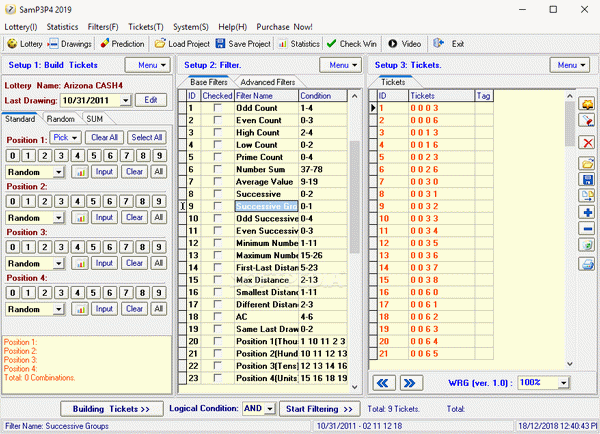
Task: Check the Same Last Draw filter checkbox
Action: point(218,329)
